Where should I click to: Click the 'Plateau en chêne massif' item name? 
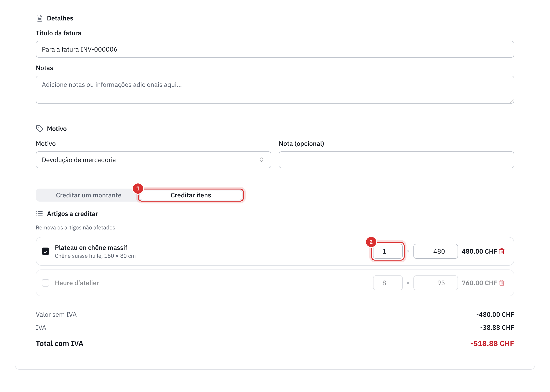[x=91, y=248]
